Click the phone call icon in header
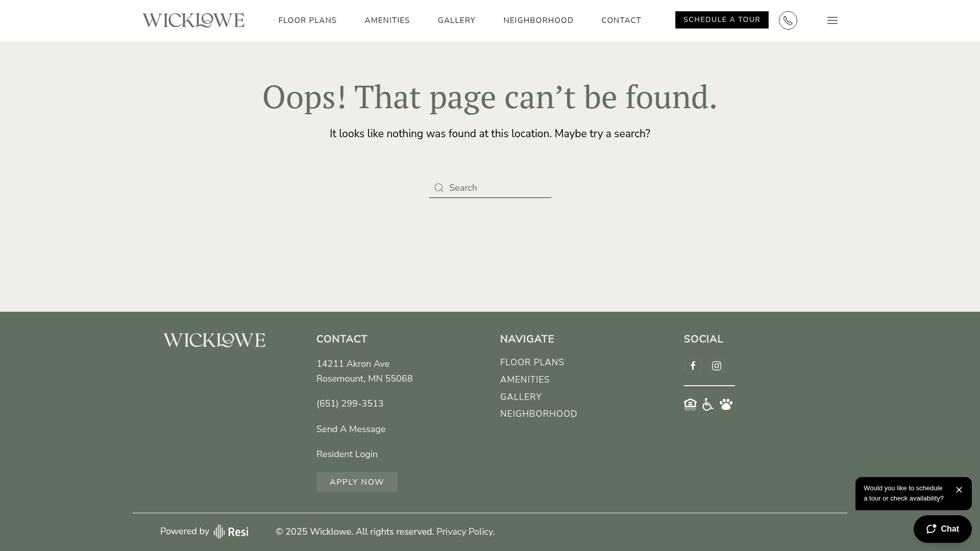Viewport: 980px width, 551px height. (x=788, y=20)
